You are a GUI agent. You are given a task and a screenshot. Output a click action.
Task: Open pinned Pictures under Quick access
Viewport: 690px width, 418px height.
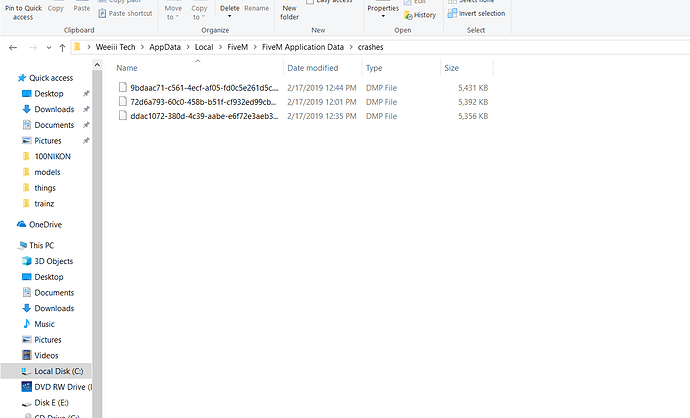(48, 141)
